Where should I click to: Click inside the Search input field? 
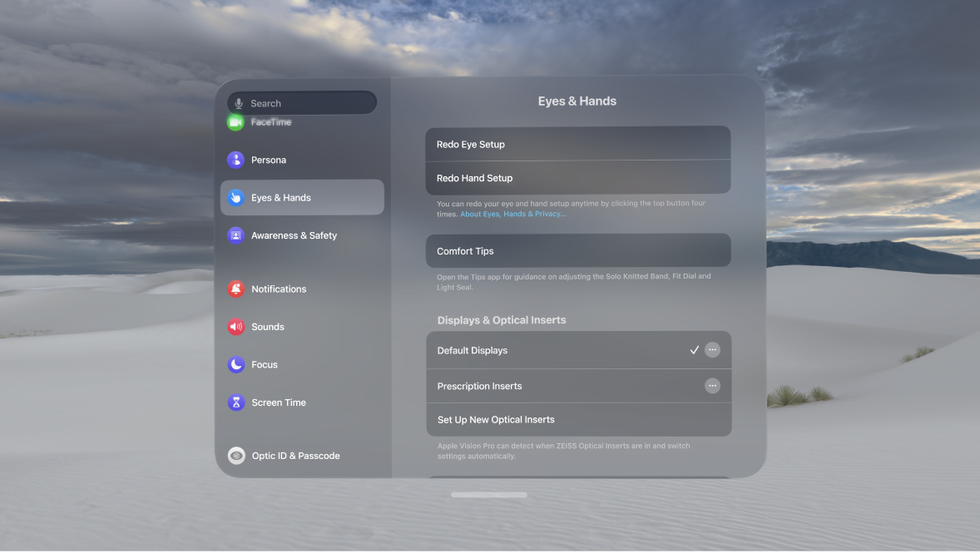[308, 102]
